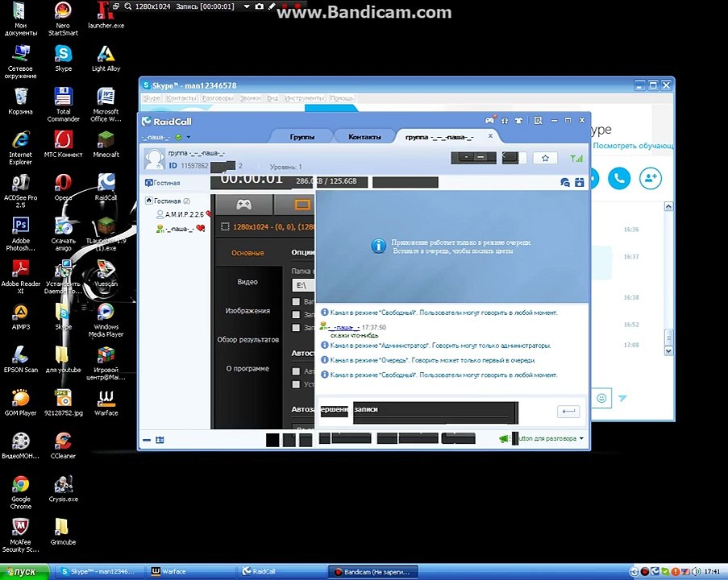Image resolution: width=728 pixels, height=580 pixels.
Task: Select the Google Chrome desktop icon
Action: pos(20,492)
